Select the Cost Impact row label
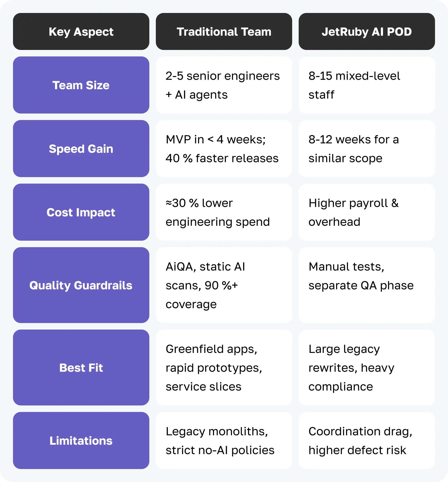448x482 pixels. 81,212
